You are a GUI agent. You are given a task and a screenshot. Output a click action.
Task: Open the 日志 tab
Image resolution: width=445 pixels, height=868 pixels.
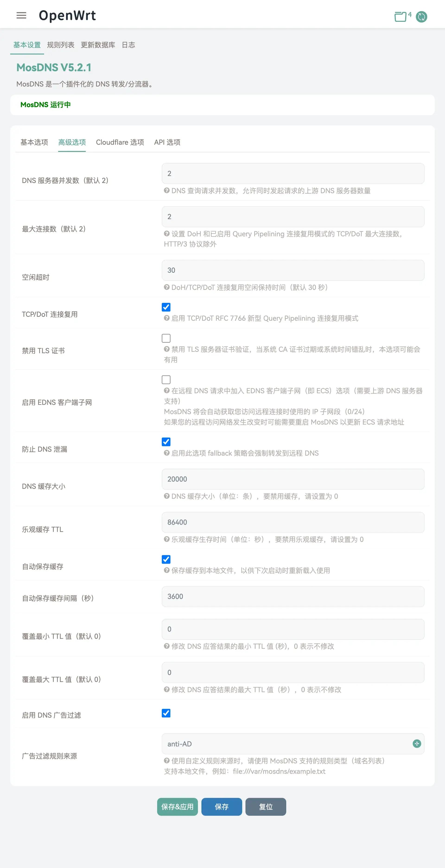(x=128, y=45)
